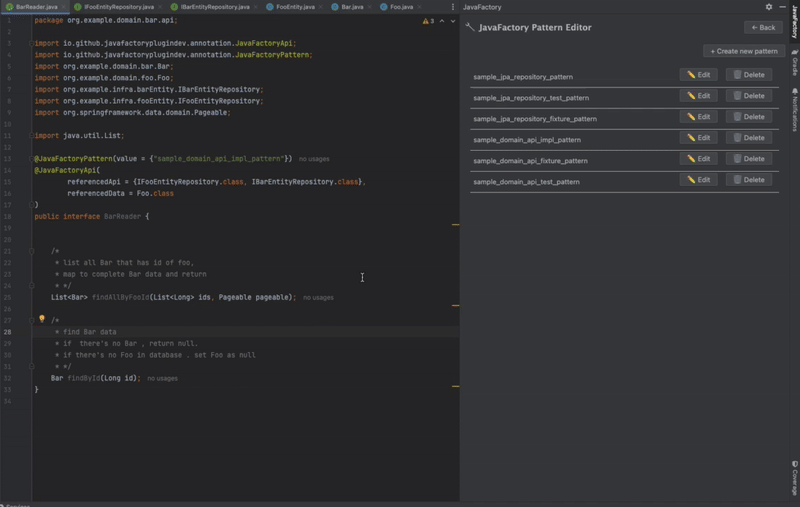Click the lightbulb intention icon

click(42, 319)
